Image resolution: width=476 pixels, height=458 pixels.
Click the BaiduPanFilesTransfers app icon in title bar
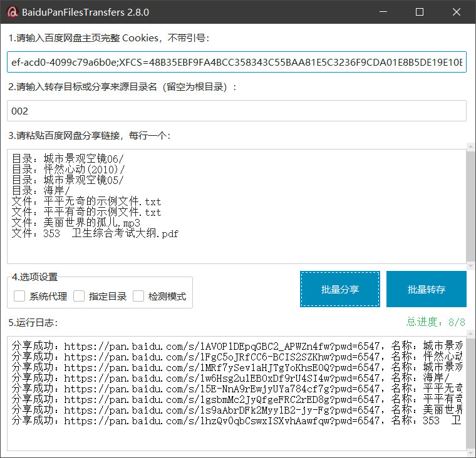click(x=13, y=12)
